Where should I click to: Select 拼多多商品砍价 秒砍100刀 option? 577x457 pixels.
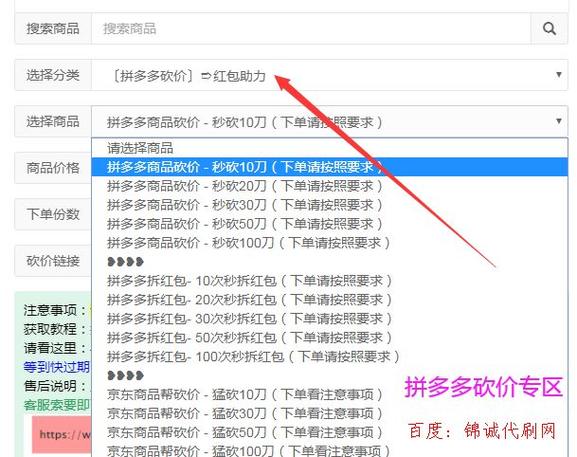[x=329, y=243]
